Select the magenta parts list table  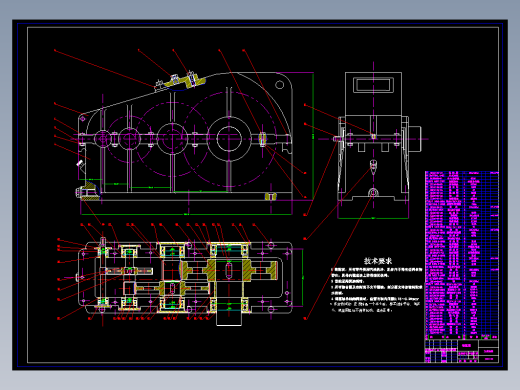[x=462, y=255]
